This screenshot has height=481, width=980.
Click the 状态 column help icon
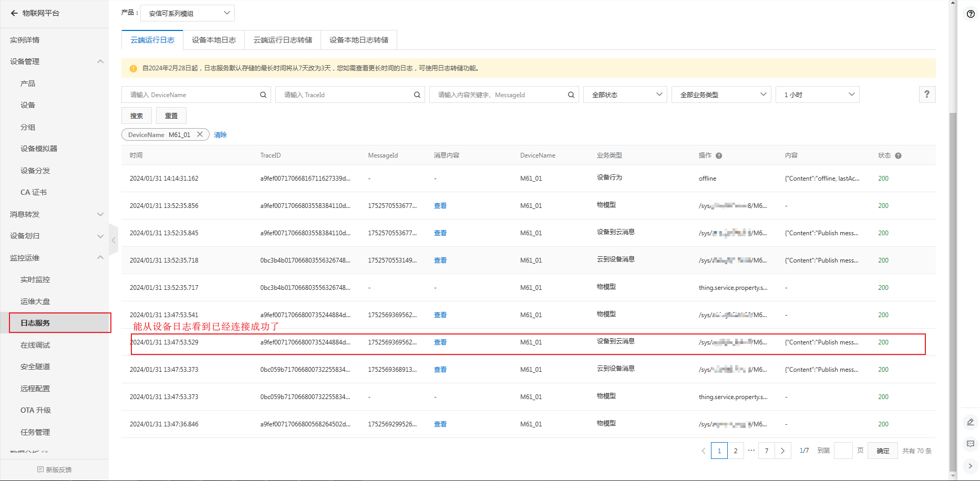coord(898,155)
